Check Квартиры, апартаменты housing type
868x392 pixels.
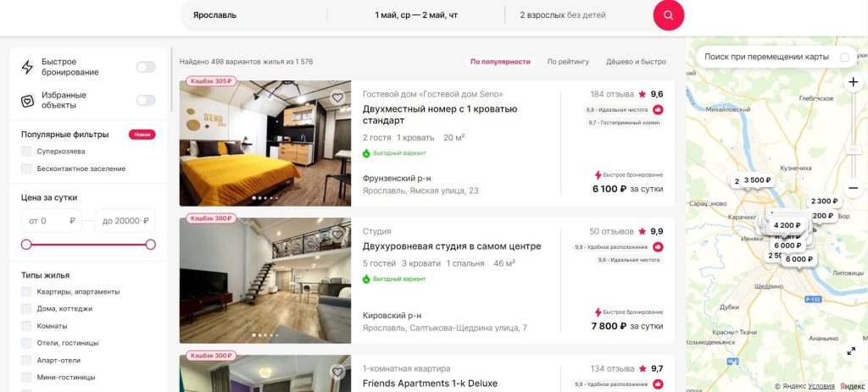coord(26,291)
